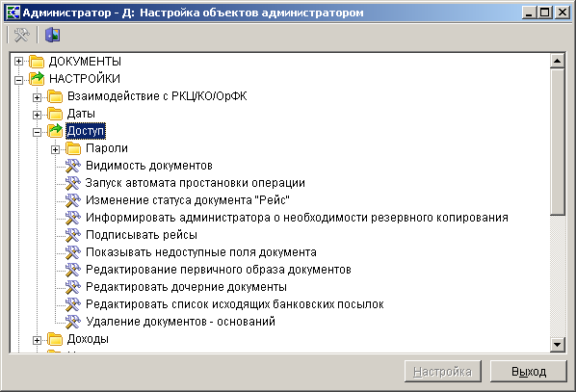Click the tools icon beside Редактировать дочерние документы

click(x=73, y=287)
